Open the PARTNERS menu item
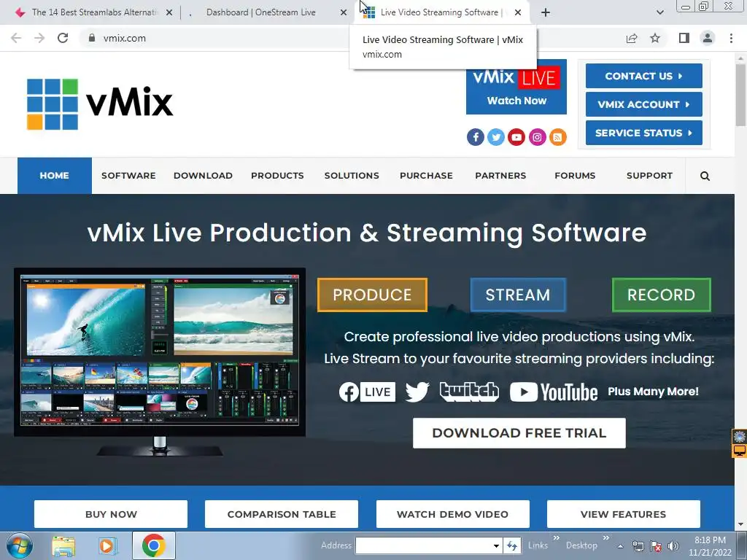747x560 pixels. tap(500, 176)
